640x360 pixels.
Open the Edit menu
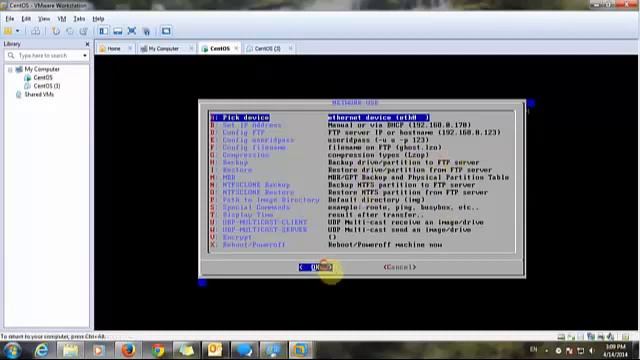26,19
